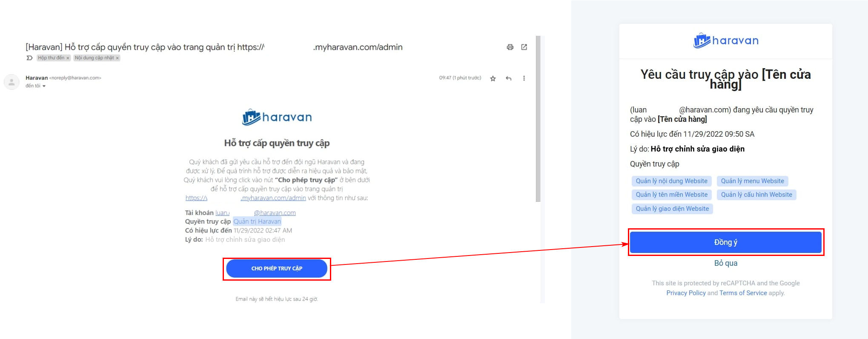Open the myharavan.com/admin link in email

click(x=246, y=198)
